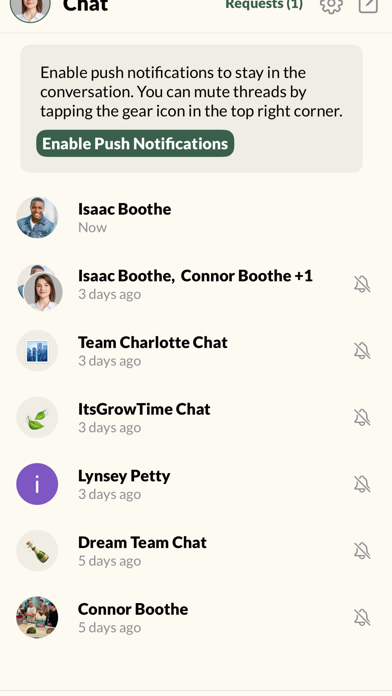Click Isaac Boothe's profile photo

[37, 218]
